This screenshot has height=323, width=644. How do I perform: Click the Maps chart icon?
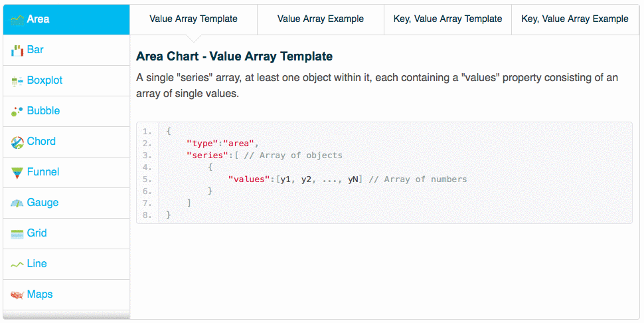coord(17,294)
